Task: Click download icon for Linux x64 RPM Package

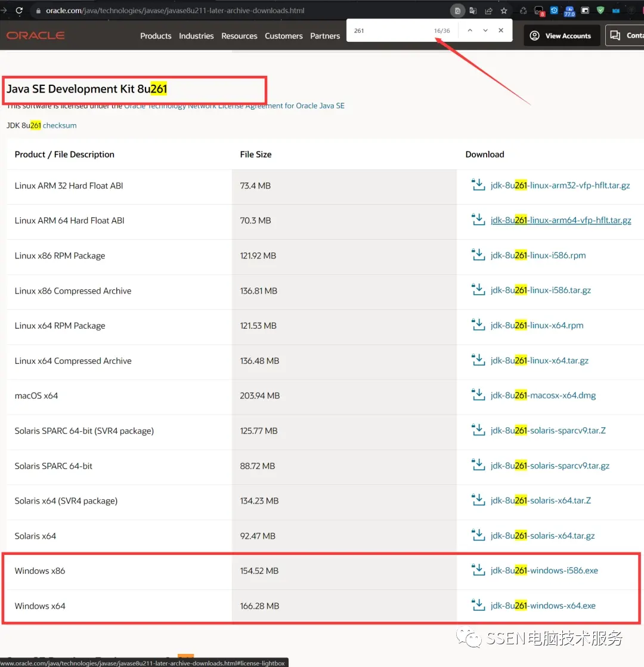Action: tap(478, 325)
